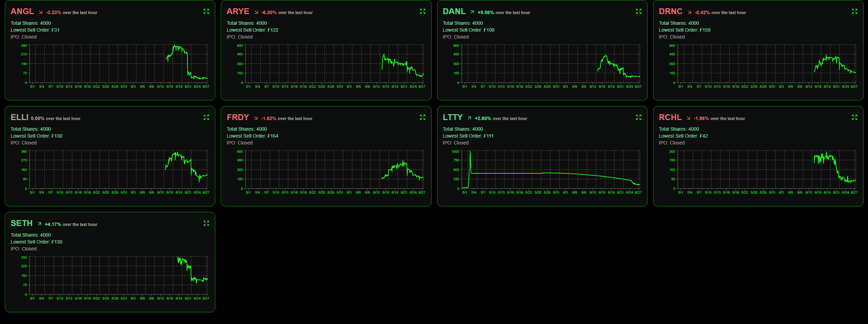
Task: Click ELLI's Total Shares: 4000 line
Action: [x=31, y=129]
